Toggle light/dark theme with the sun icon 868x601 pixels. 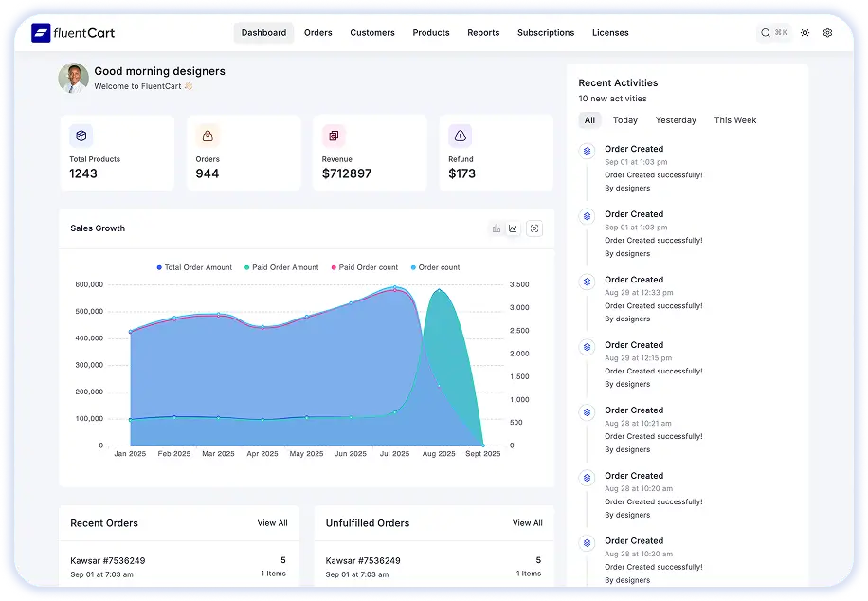[805, 33]
